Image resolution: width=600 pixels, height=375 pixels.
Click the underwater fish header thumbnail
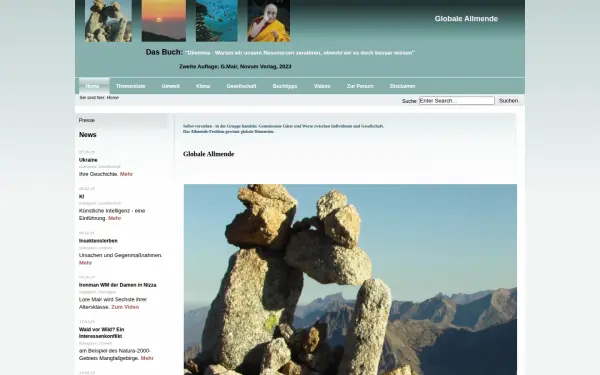click(217, 21)
